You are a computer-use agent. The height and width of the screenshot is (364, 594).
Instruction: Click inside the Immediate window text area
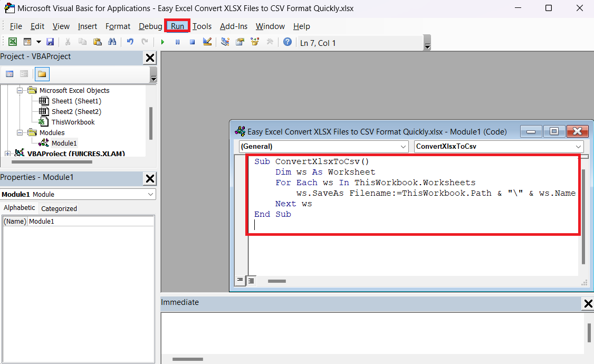tap(373, 333)
